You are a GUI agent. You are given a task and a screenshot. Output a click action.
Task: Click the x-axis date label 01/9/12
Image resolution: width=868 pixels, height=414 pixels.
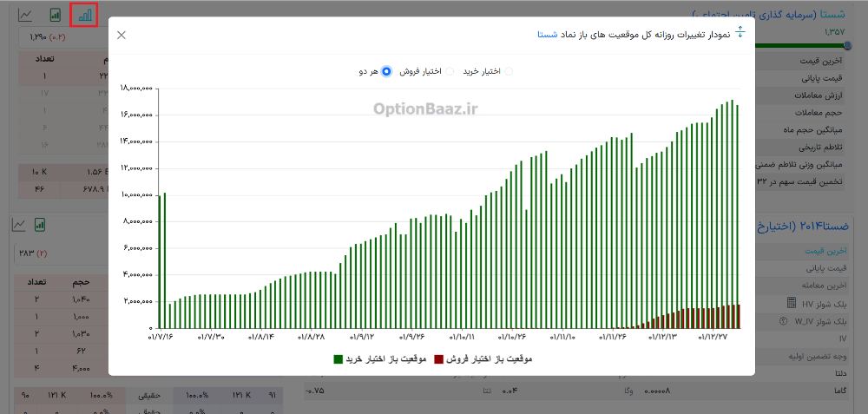361,337
